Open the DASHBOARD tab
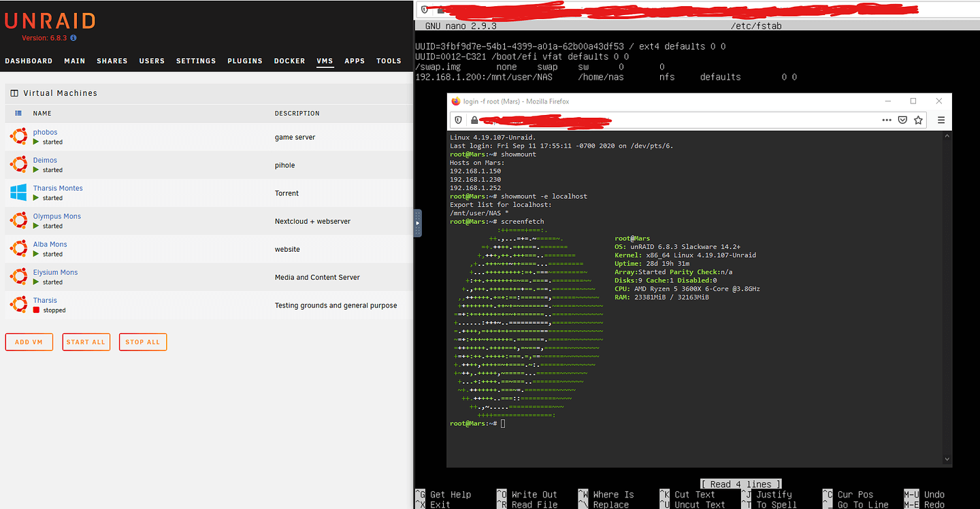Screen dimensions: 980x509 point(29,61)
